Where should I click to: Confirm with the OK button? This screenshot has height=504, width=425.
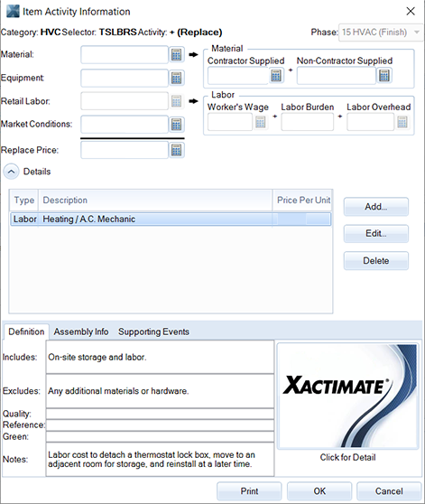click(x=319, y=491)
